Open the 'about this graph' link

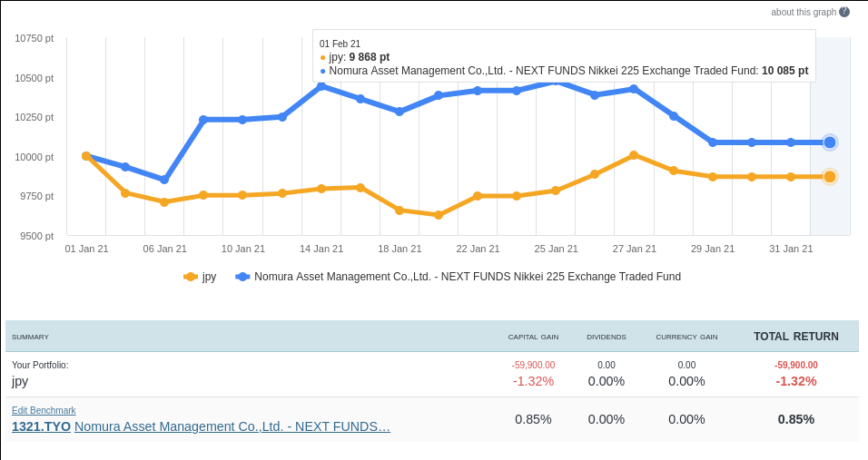click(x=803, y=12)
